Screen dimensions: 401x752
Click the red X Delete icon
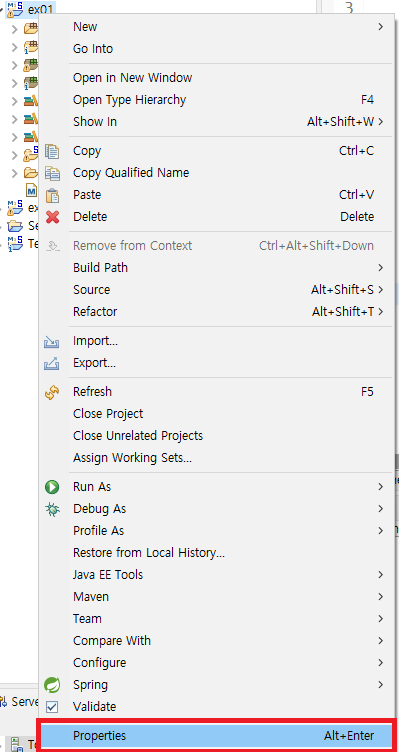[52, 217]
